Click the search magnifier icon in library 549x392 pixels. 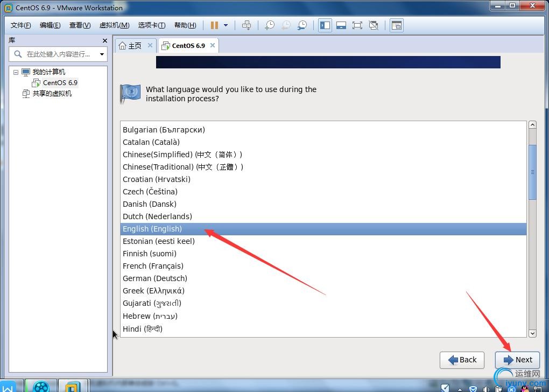[18, 54]
